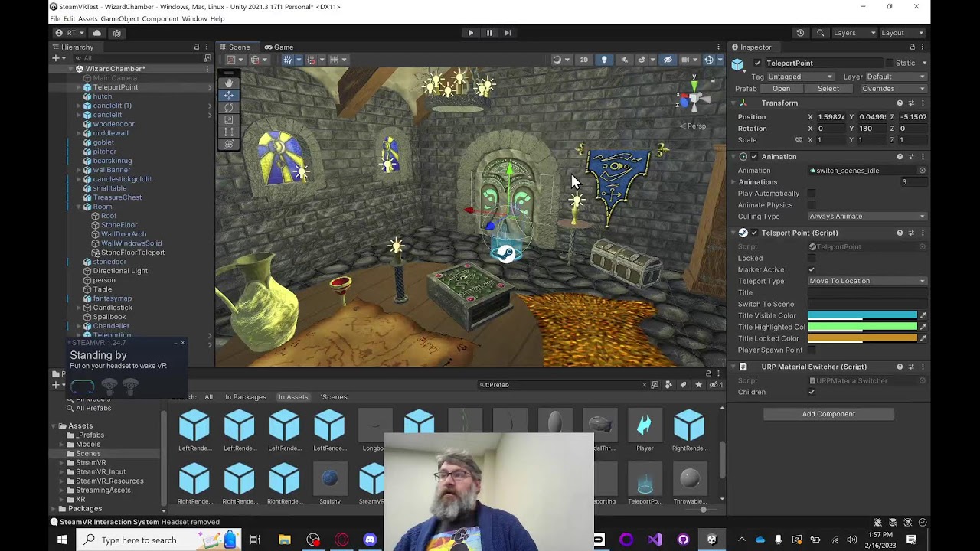Toggle URP Material Switcher Children checkbox

tap(812, 392)
